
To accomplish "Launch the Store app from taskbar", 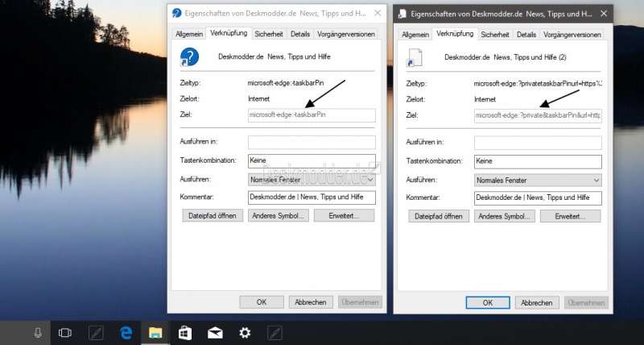I will (x=185, y=333).
